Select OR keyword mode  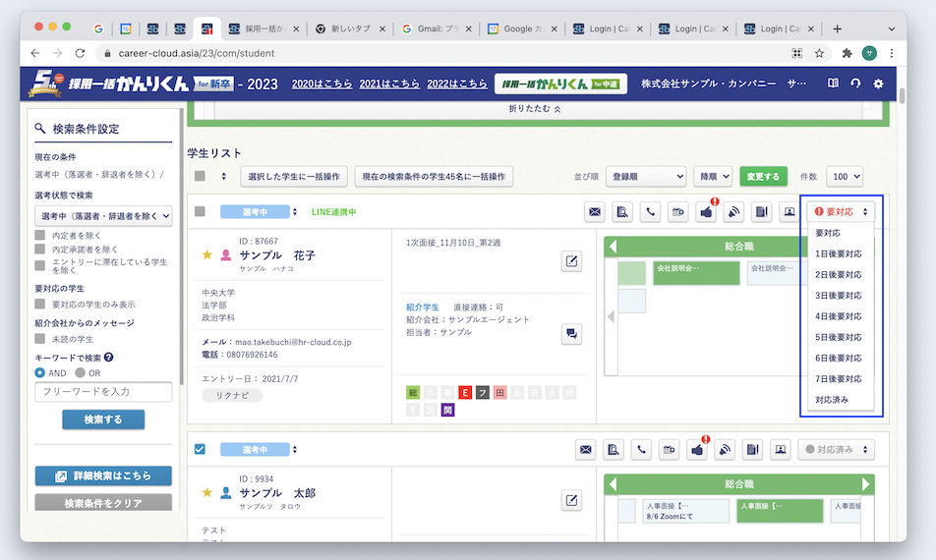coord(80,372)
